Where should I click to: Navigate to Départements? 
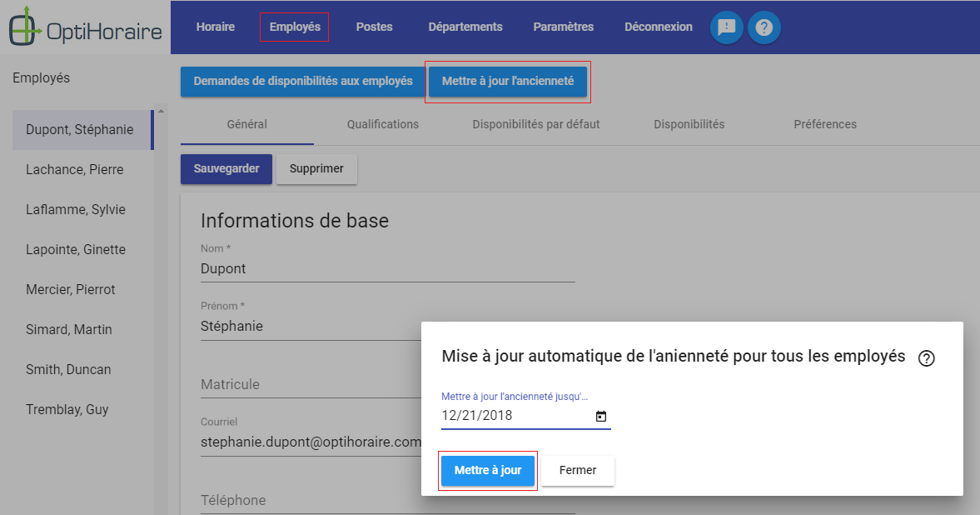click(465, 27)
